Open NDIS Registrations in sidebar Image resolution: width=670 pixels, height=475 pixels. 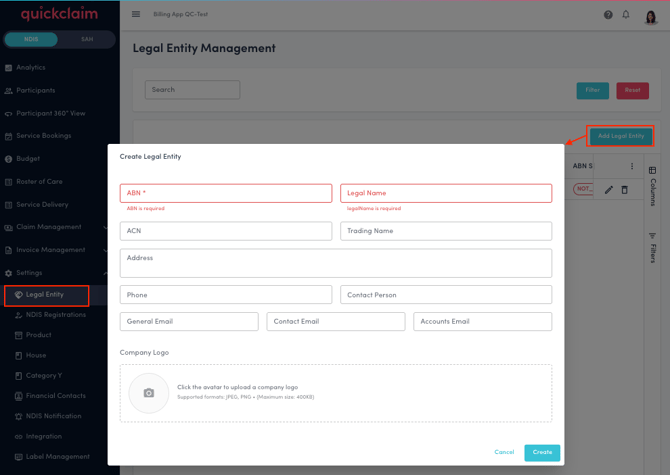point(55,315)
